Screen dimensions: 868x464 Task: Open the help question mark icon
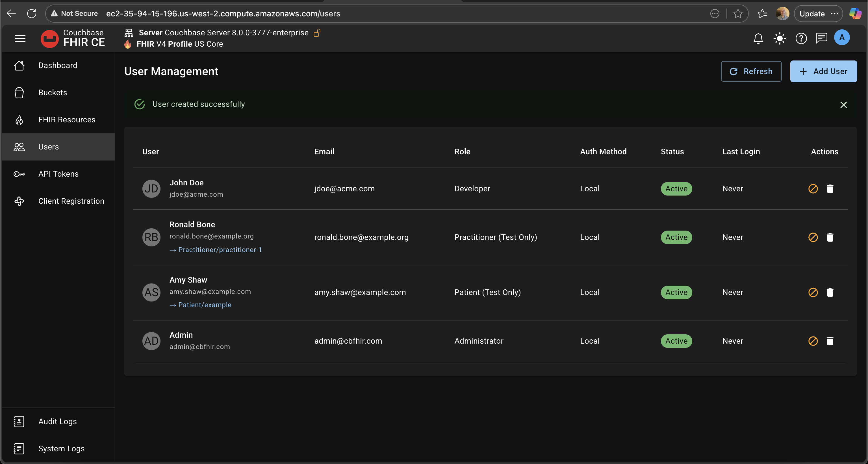[x=801, y=38]
